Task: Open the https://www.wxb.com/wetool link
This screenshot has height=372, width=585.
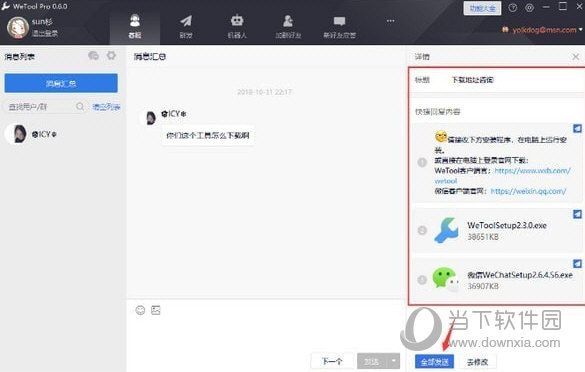Action: pos(532,171)
